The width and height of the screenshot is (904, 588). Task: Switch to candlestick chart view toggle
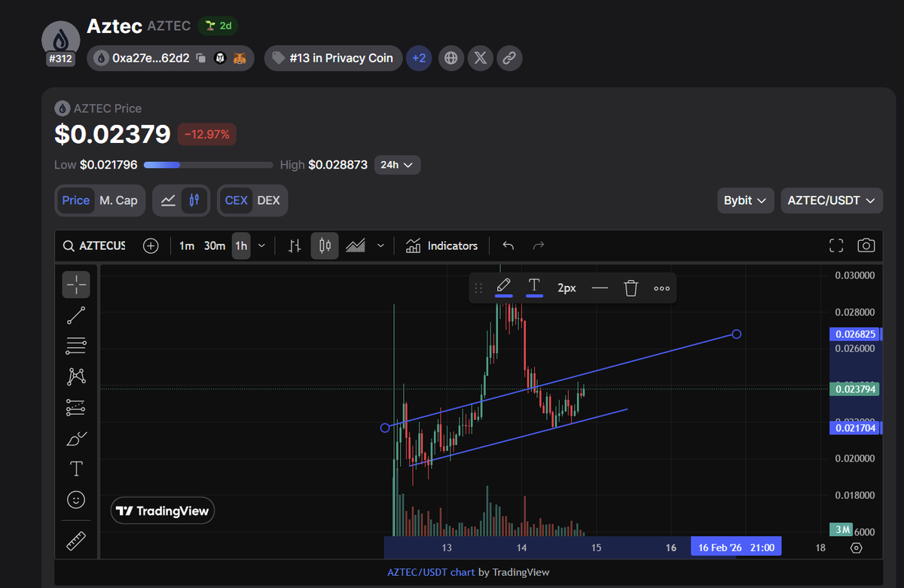(x=194, y=200)
